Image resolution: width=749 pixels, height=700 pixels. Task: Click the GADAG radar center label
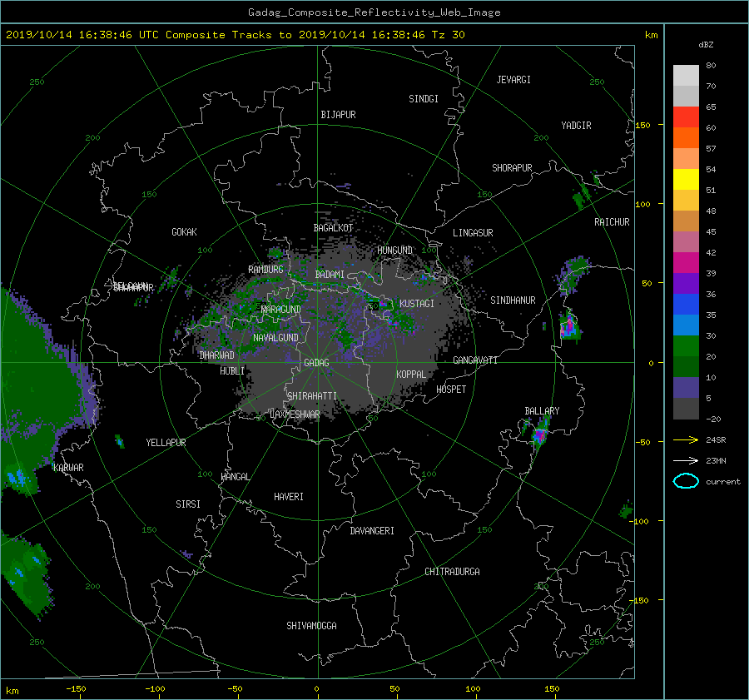(317, 363)
